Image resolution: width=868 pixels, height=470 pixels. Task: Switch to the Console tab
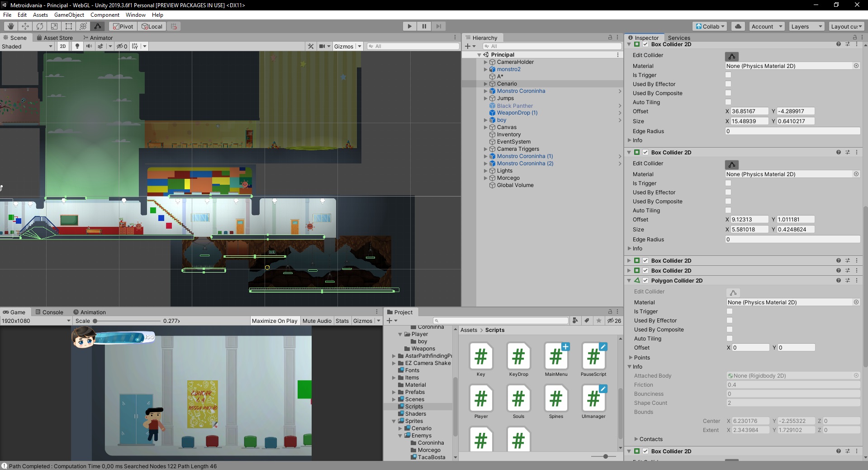[x=49, y=312]
